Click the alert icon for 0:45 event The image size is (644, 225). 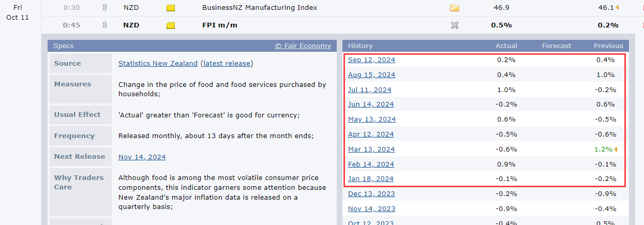[104, 25]
